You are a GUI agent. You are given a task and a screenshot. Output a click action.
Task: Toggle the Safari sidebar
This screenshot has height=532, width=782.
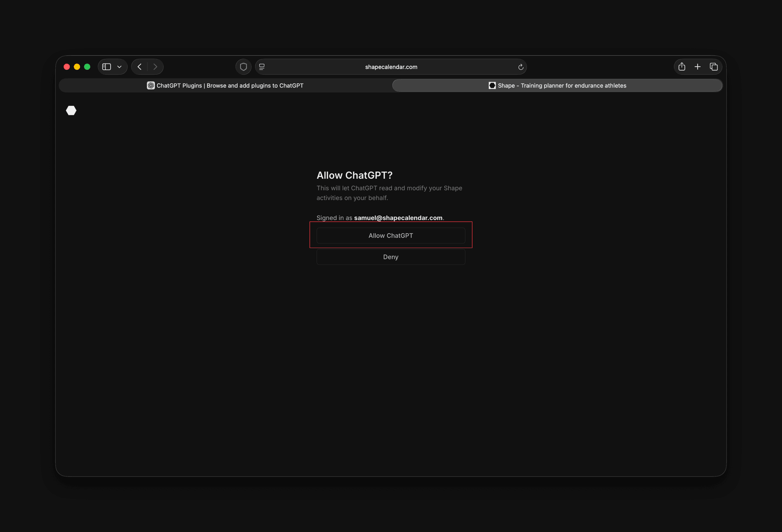point(107,67)
